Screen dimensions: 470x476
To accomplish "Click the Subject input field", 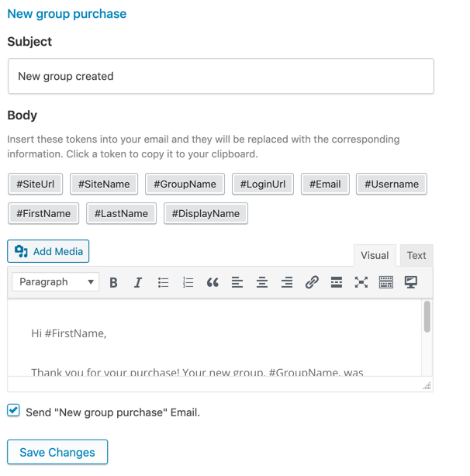I will point(220,76).
